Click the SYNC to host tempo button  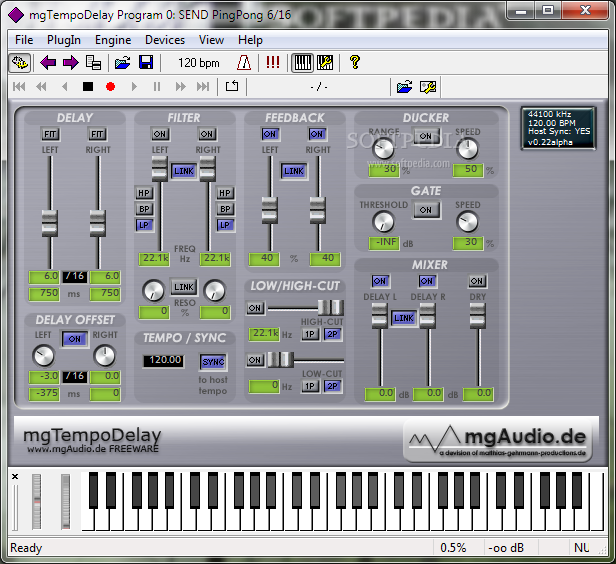click(213, 362)
